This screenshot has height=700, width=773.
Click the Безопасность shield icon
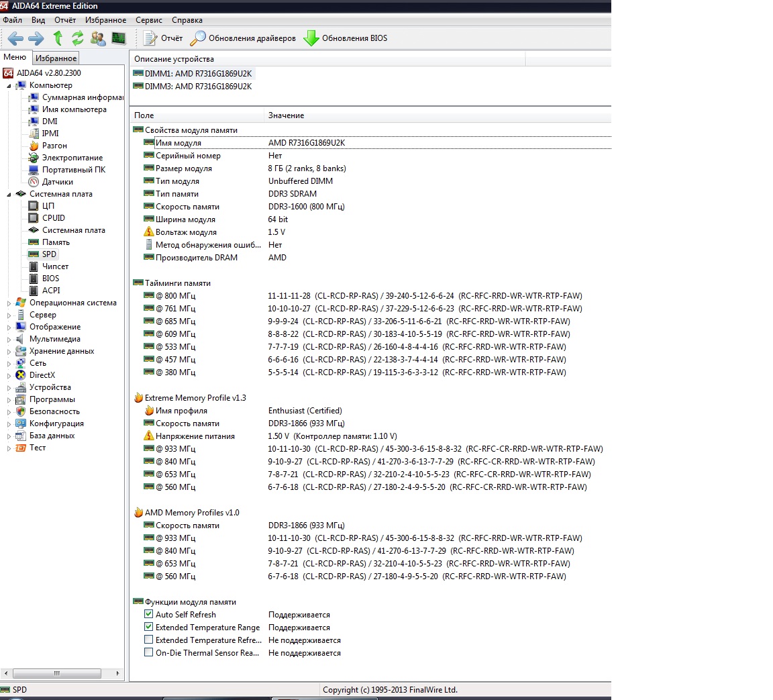(21, 411)
